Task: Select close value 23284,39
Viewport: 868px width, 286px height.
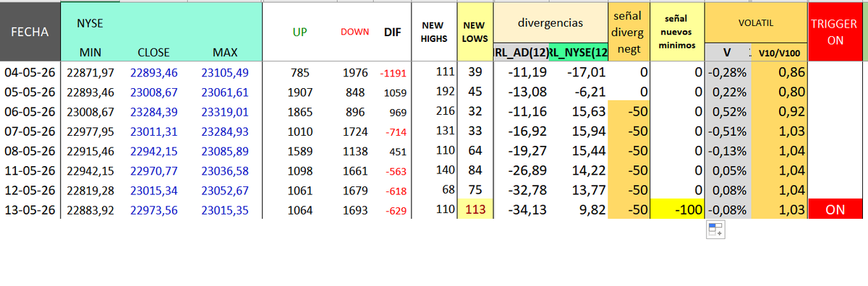Action: tap(153, 111)
